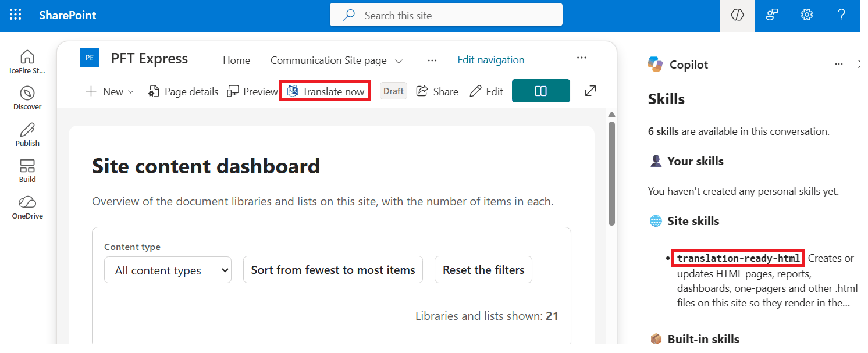Edit the page

point(486,91)
